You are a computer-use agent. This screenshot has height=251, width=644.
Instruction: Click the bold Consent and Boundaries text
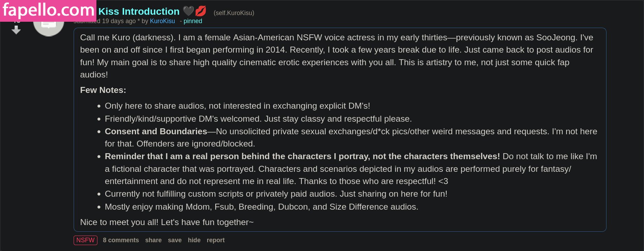156,131
